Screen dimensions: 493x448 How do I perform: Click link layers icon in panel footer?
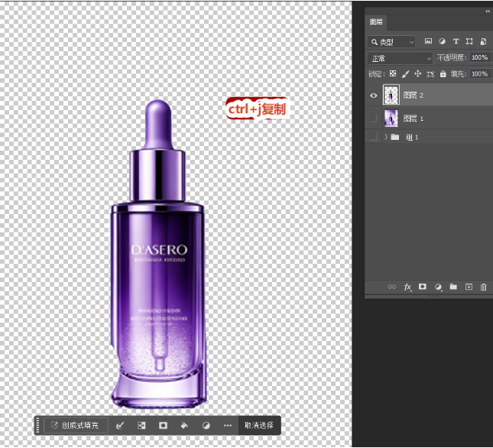[x=392, y=287]
